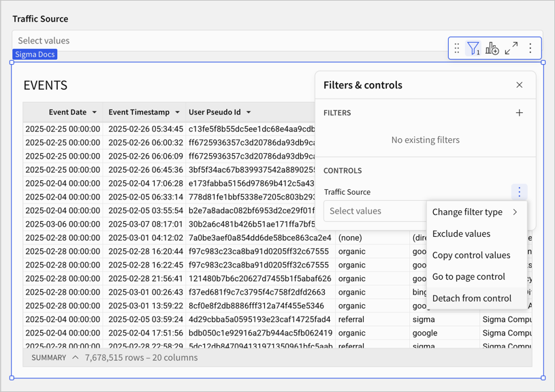The image size is (555, 392).
Task: Add a new filter with plus icon
Action: click(x=520, y=113)
